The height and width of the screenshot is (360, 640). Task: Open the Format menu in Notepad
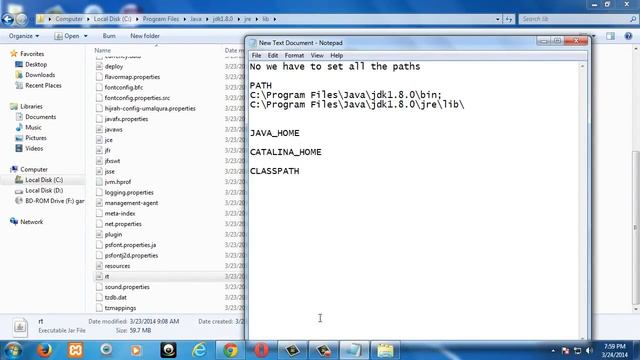point(294,56)
